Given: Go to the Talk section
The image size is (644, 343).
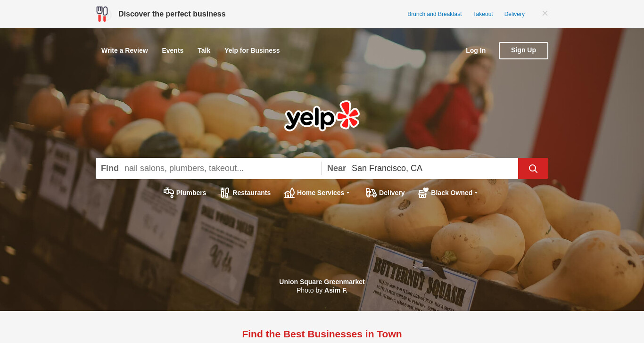Looking at the screenshot, I should point(204,50).
